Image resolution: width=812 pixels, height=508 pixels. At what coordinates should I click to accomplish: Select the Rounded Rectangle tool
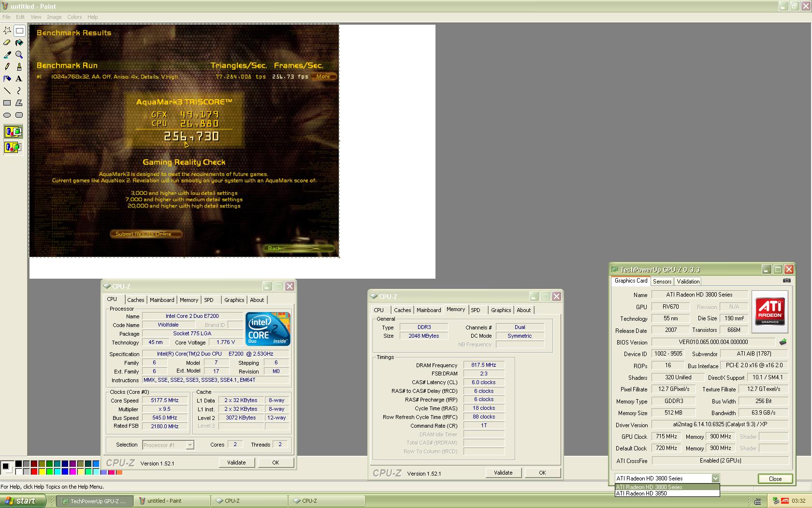(19, 115)
